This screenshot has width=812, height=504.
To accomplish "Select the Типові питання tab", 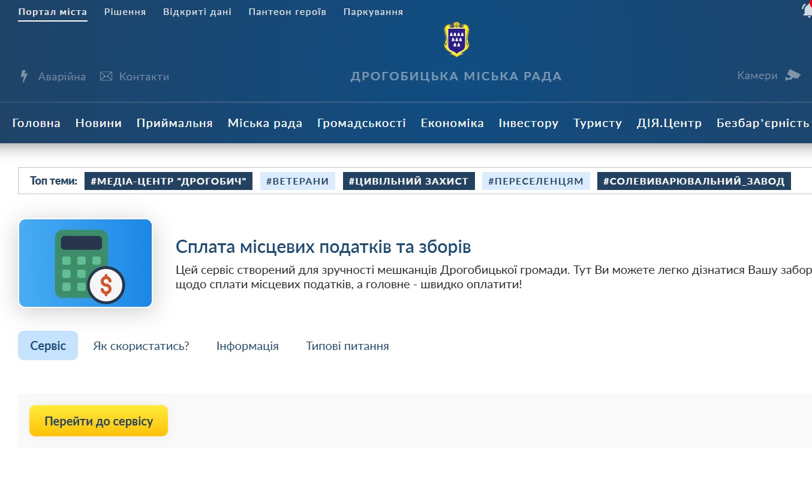I will [x=347, y=346].
